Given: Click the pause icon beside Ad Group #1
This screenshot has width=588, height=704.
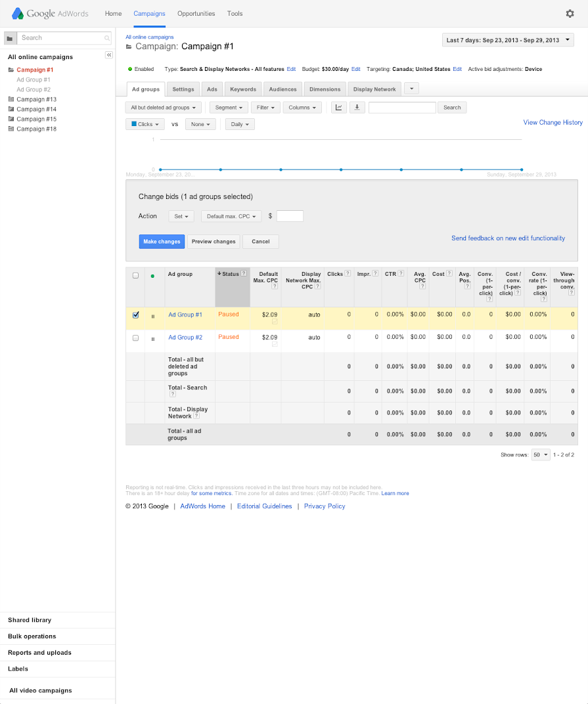Looking at the screenshot, I should (x=153, y=316).
